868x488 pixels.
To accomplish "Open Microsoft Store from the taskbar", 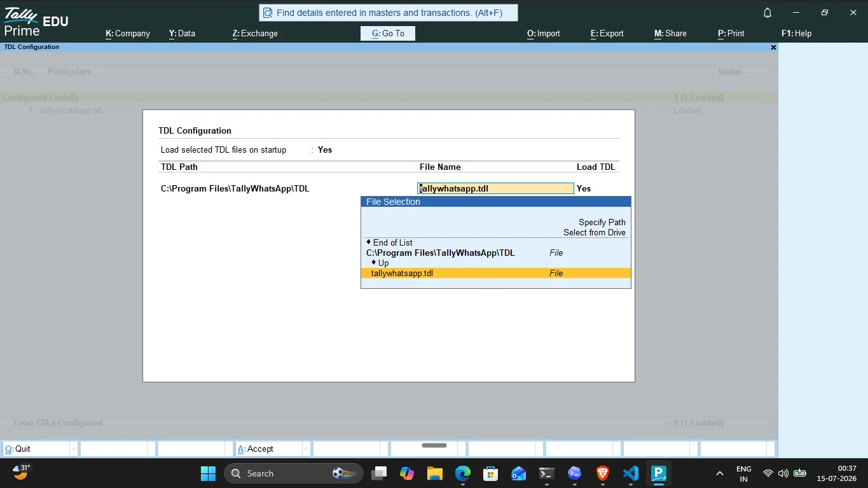I will coord(490,473).
